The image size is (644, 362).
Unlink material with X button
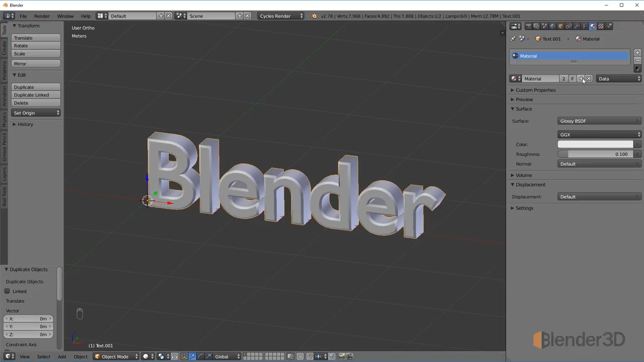click(589, 78)
